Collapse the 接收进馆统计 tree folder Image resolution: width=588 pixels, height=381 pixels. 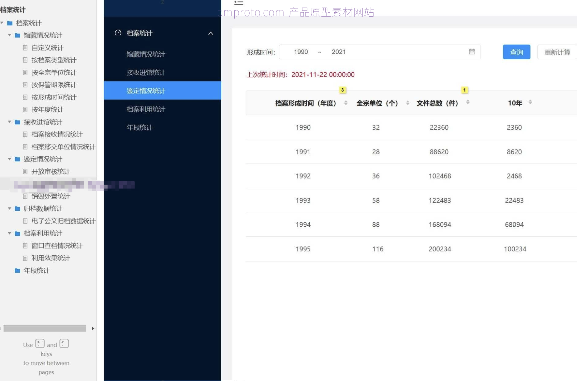[x=9, y=122]
